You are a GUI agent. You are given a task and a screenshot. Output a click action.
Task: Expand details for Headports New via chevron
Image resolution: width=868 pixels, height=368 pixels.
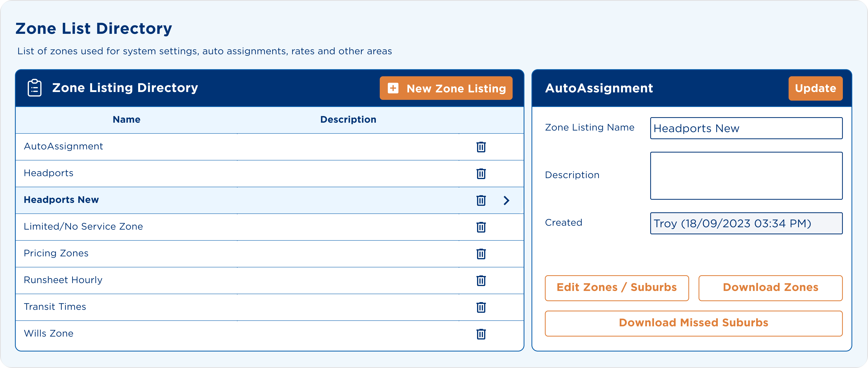[507, 200]
